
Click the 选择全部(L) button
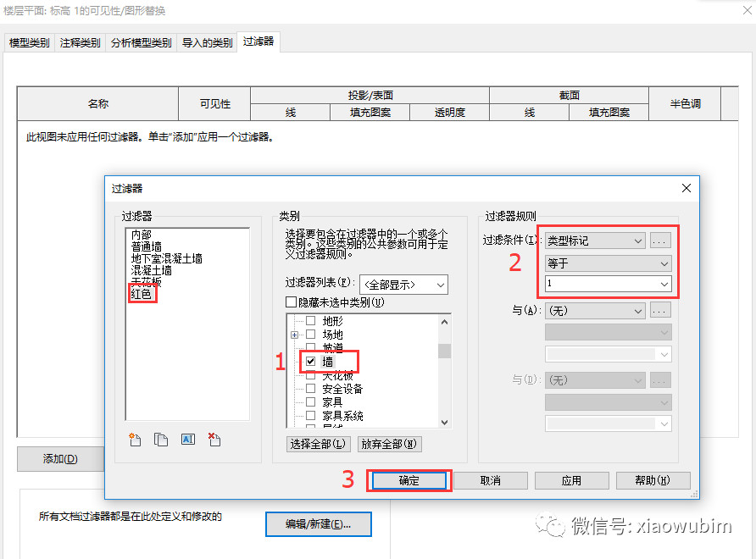[x=318, y=444]
